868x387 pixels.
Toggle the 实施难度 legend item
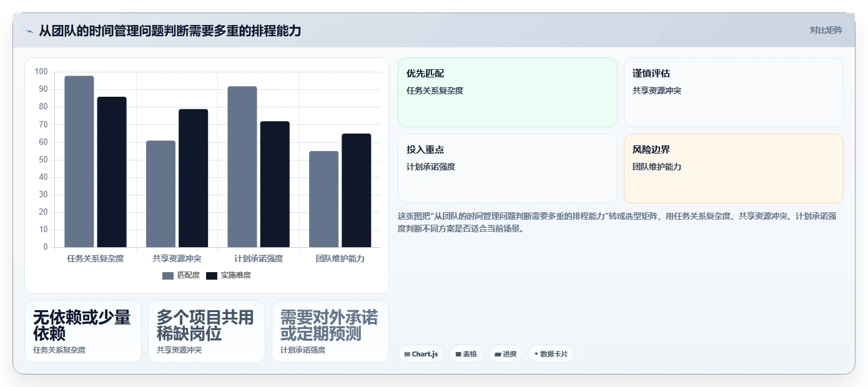(x=229, y=275)
